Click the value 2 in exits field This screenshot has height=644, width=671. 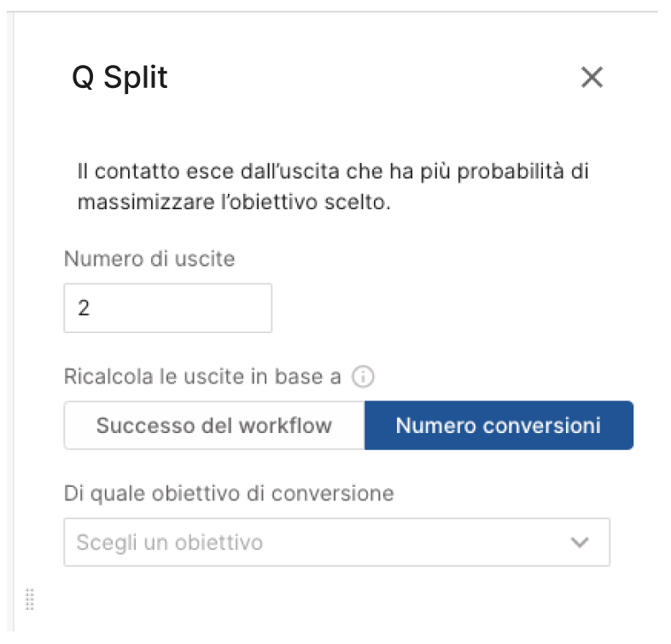(x=84, y=307)
